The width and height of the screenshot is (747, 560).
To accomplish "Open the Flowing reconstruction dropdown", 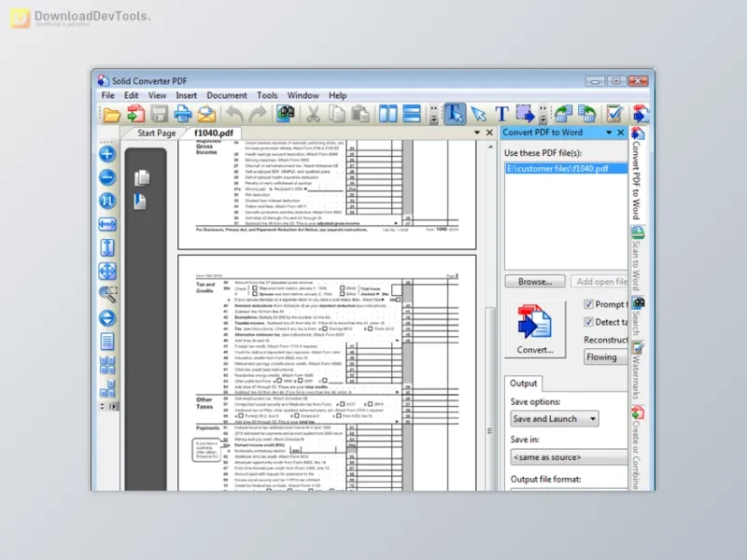I will click(605, 357).
